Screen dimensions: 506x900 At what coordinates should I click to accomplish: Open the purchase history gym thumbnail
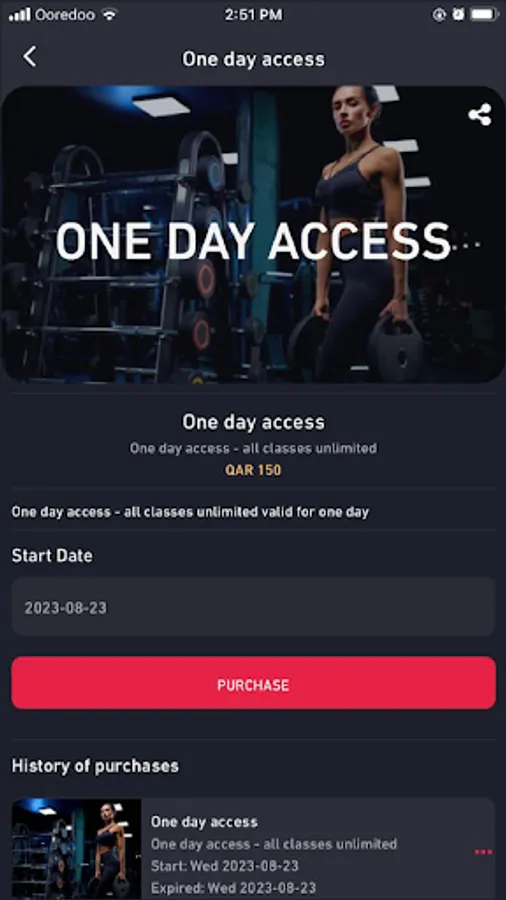[76, 849]
